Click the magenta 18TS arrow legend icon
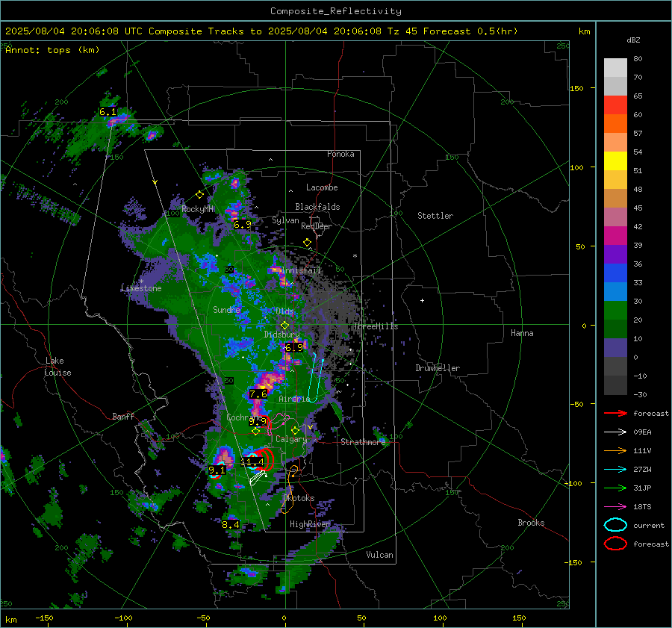The image size is (672, 628). 615,507
